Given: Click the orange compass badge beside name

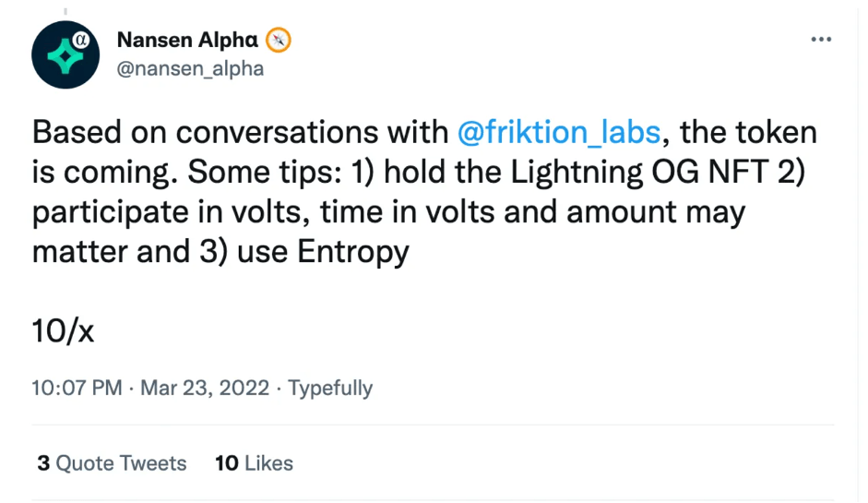Looking at the screenshot, I should click(x=279, y=41).
